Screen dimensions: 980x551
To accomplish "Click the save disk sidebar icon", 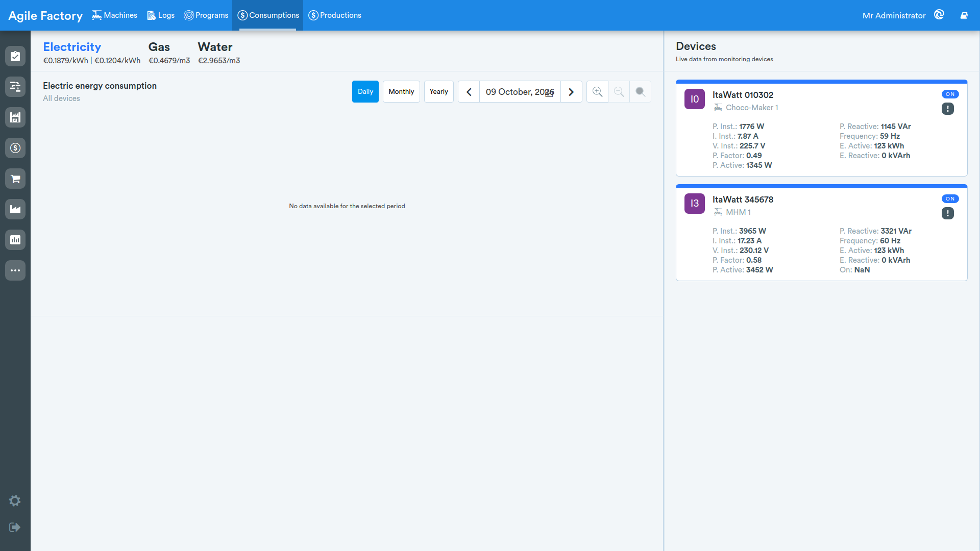I will point(15,117).
